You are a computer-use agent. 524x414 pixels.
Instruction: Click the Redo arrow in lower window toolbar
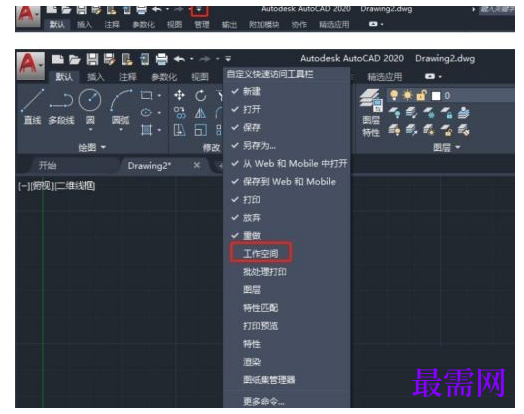click(205, 59)
